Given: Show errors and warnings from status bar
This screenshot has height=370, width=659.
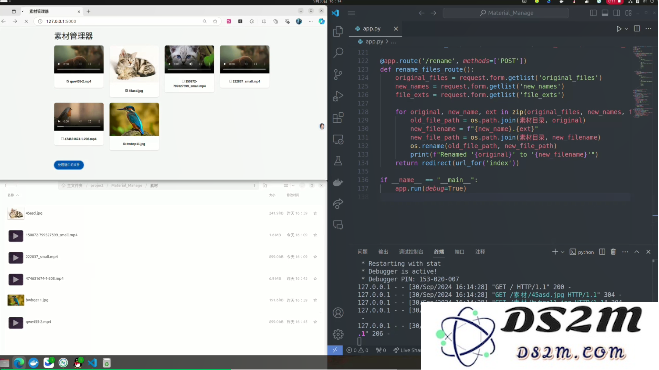Looking at the screenshot, I should click(x=358, y=350).
